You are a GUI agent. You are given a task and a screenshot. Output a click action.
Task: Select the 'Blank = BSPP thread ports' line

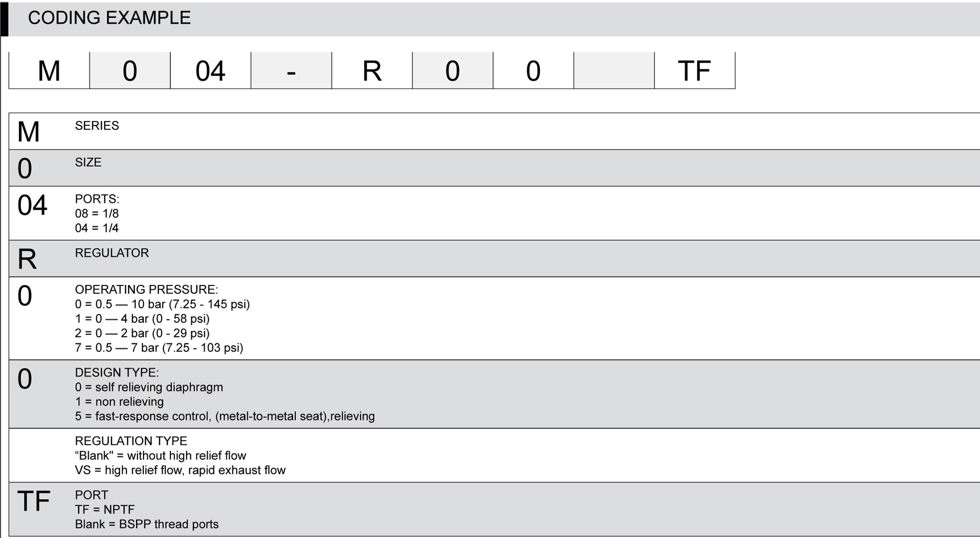tap(146, 524)
